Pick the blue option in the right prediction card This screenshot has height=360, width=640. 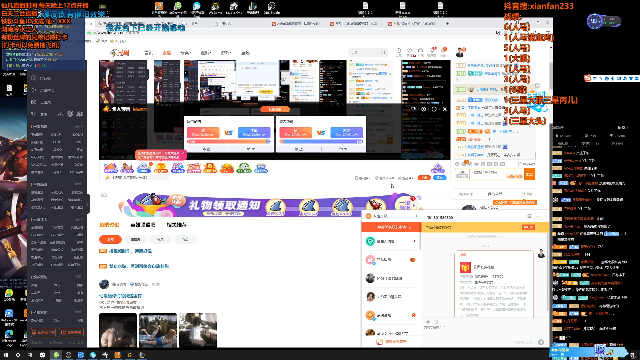point(347,133)
